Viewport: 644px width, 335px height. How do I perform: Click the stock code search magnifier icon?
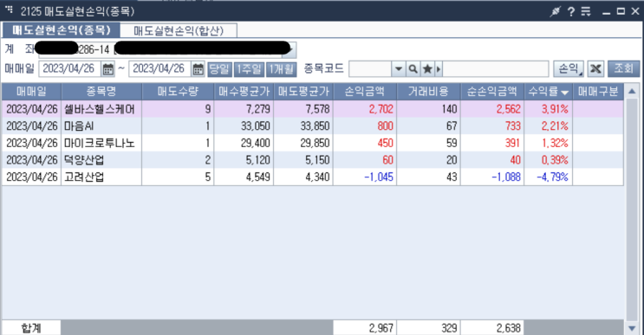coord(413,69)
